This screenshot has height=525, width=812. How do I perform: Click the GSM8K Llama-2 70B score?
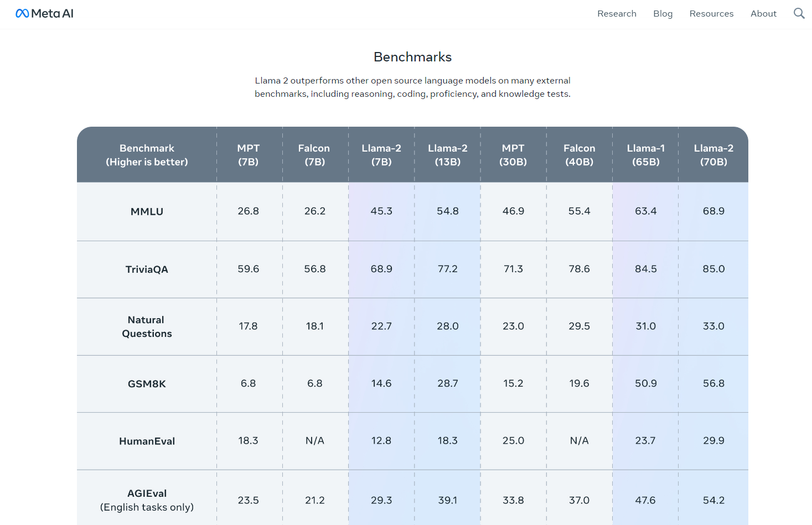713,383
